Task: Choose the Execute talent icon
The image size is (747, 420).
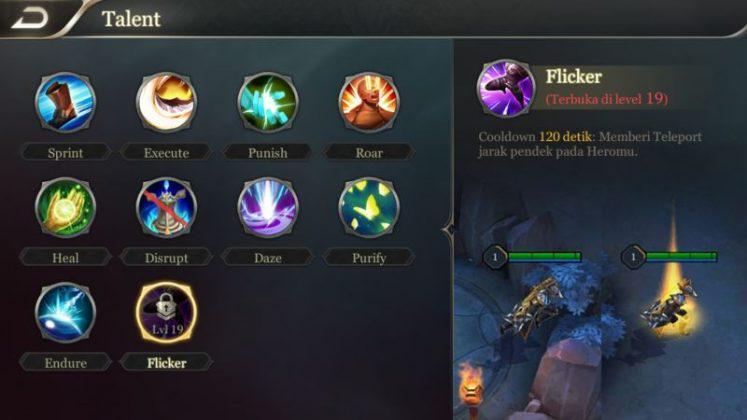Action: click(166, 102)
